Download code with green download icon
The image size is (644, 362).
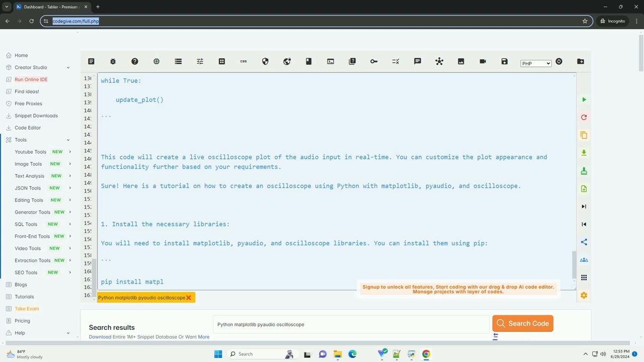[x=584, y=153]
